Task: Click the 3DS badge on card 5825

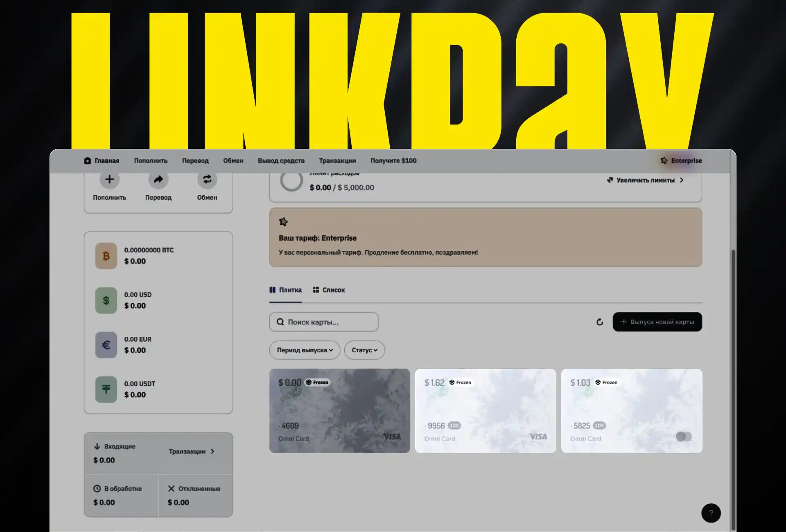Action: point(599,426)
